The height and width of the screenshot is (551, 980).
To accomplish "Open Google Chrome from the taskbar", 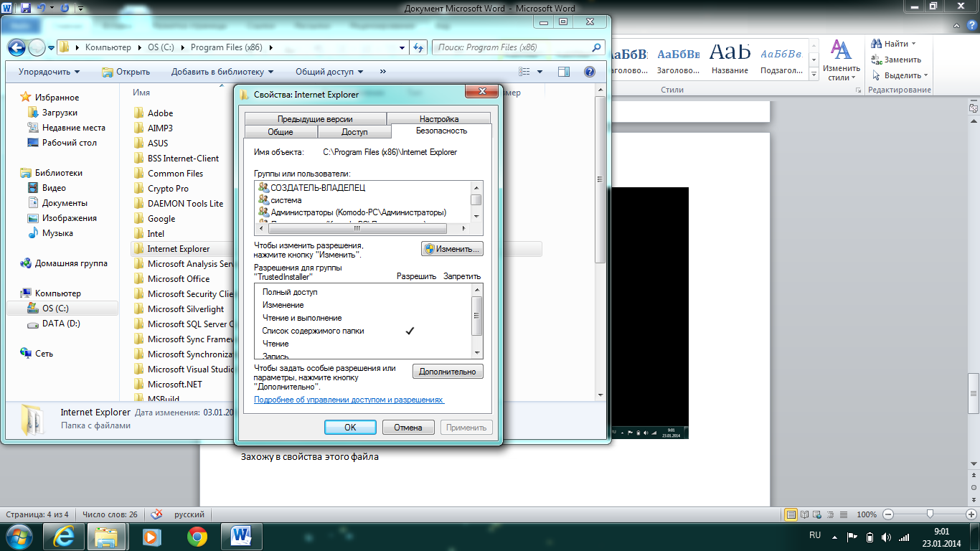I will pyautogui.click(x=197, y=536).
